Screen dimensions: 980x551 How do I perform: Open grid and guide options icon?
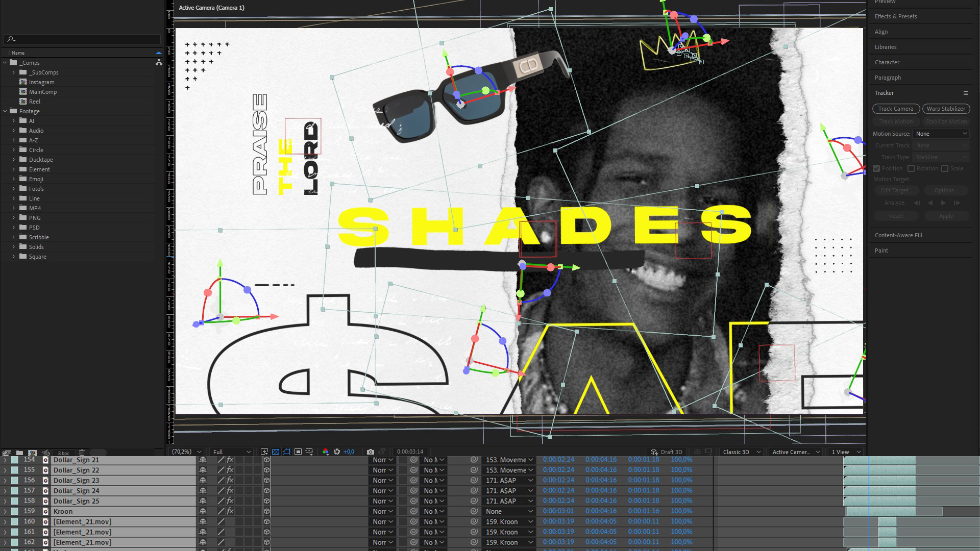click(309, 452)
